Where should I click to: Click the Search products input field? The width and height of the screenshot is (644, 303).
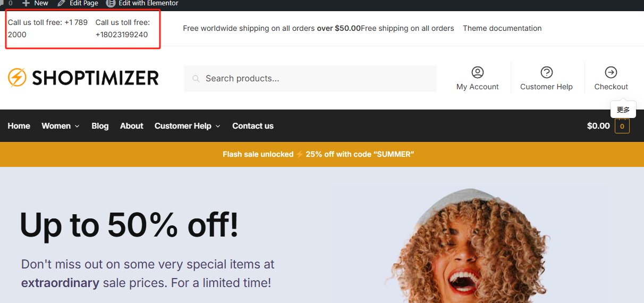pyautogui.click(x=310, y=79)
